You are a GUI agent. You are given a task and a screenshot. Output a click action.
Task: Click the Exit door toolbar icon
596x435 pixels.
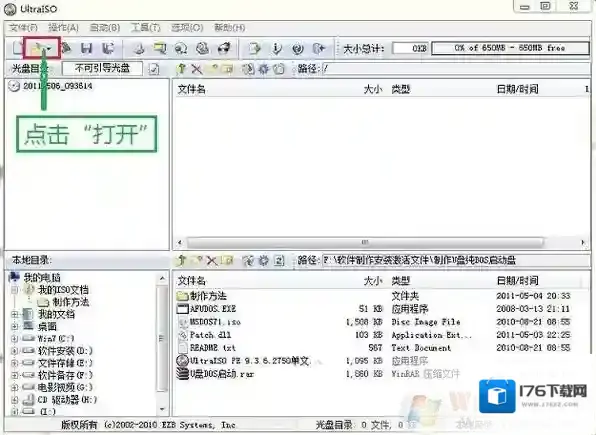[x=319, y=48]
